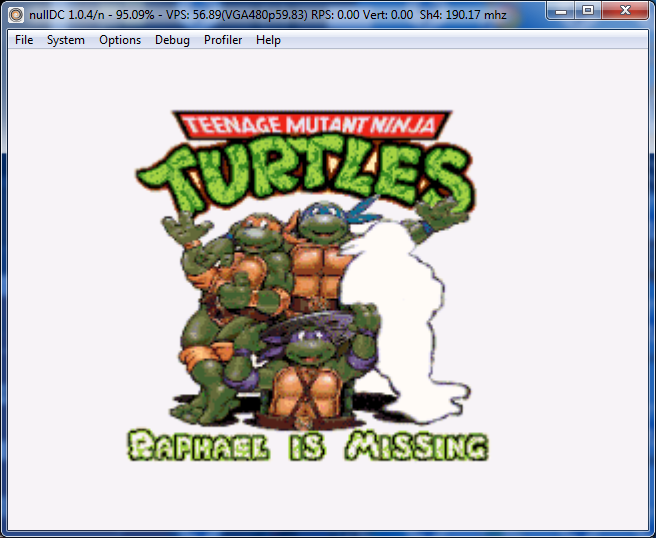Viewport: 656px width, 538px height.
Task: Click the nullDC application icon in title bar
Action: point(16,15)
